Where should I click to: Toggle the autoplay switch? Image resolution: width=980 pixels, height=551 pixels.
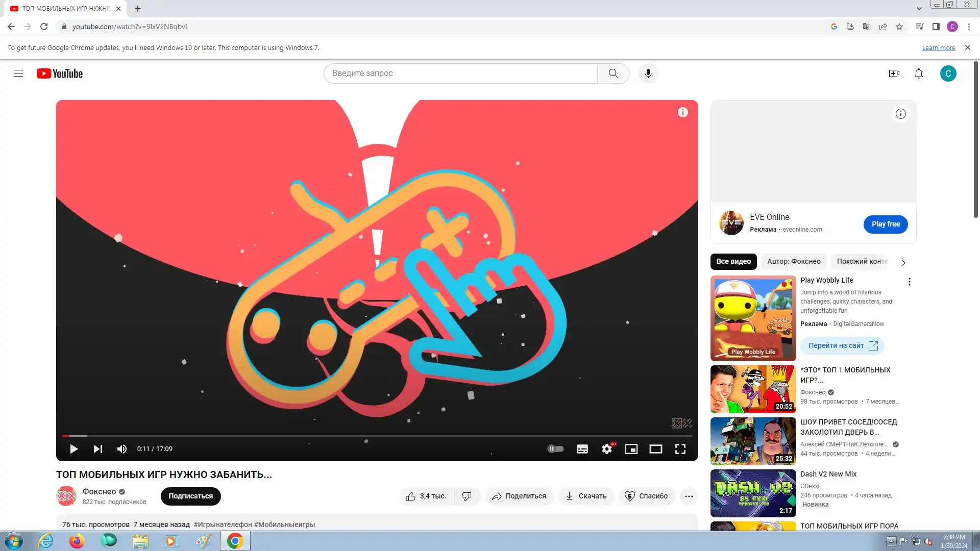coord(555,449)
